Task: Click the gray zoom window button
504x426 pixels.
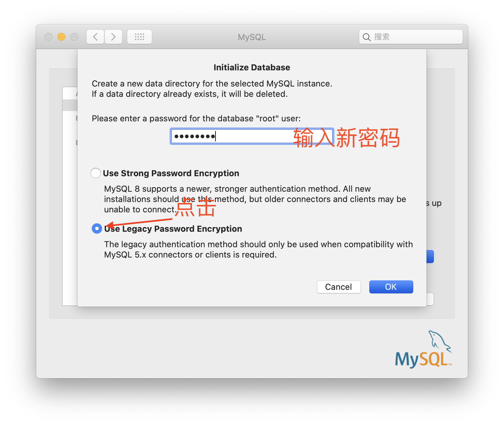Action: click(74, 37)
